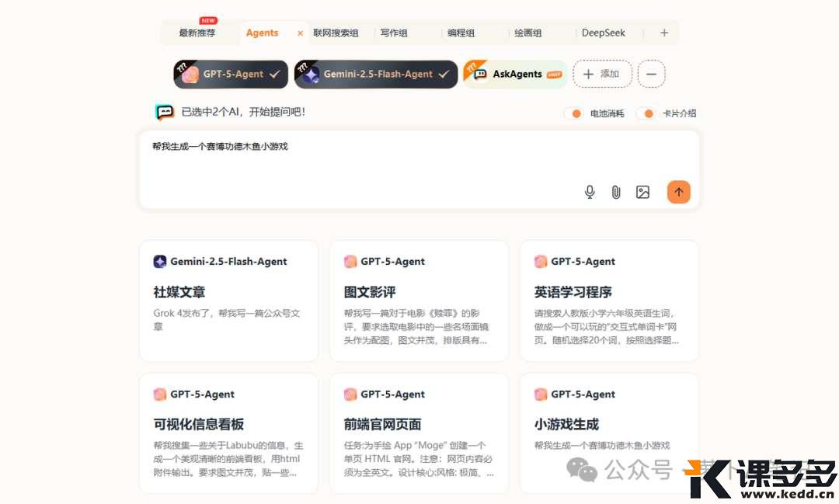Open the 社媒文章 example card
839x504 pixels.
pos(229,301)
